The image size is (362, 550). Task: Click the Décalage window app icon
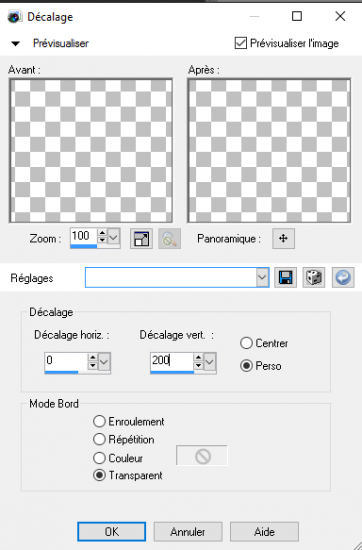pos(14,17)
